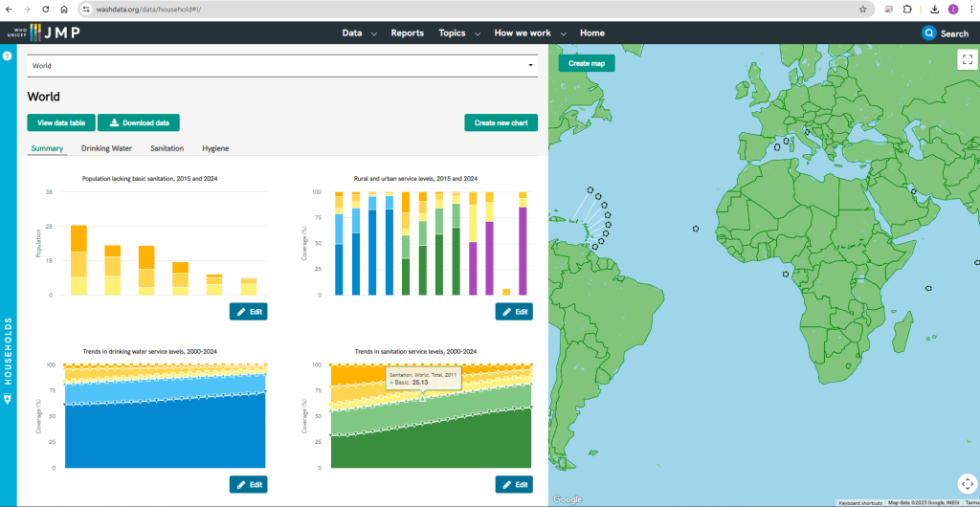Switch to the Sanitation tab
Viewport: 980px width, 507px height.
coord(167,148)
